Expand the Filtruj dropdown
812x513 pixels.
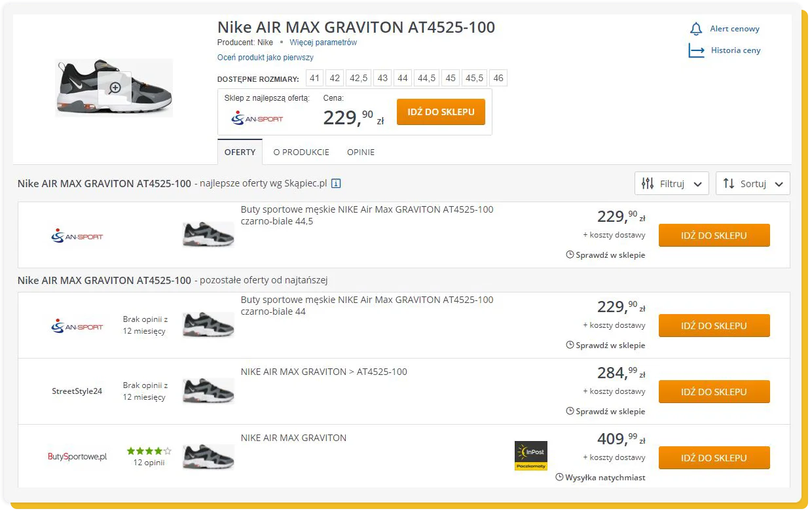671,184
